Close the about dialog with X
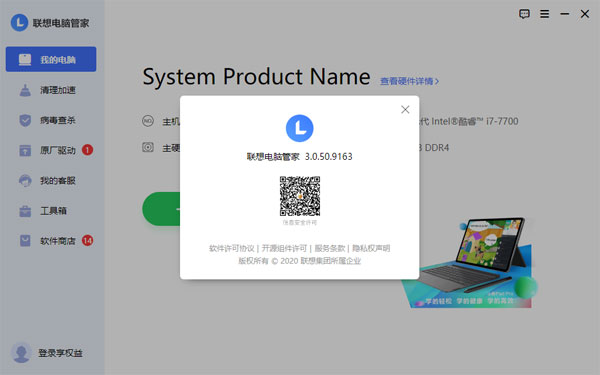This screenshot has width=600, height=375. coord(405,109)
